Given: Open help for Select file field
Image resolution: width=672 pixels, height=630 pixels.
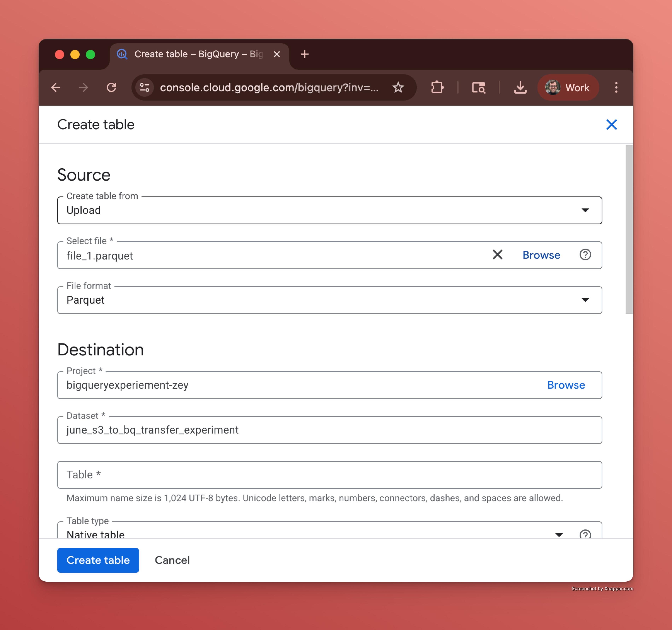Looking at the screenshot, I should [585, 255].
